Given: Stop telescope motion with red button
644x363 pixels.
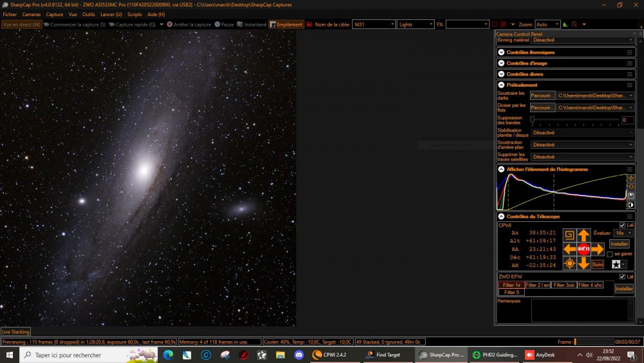Looking at the screenshot, I should coord(583,249).
